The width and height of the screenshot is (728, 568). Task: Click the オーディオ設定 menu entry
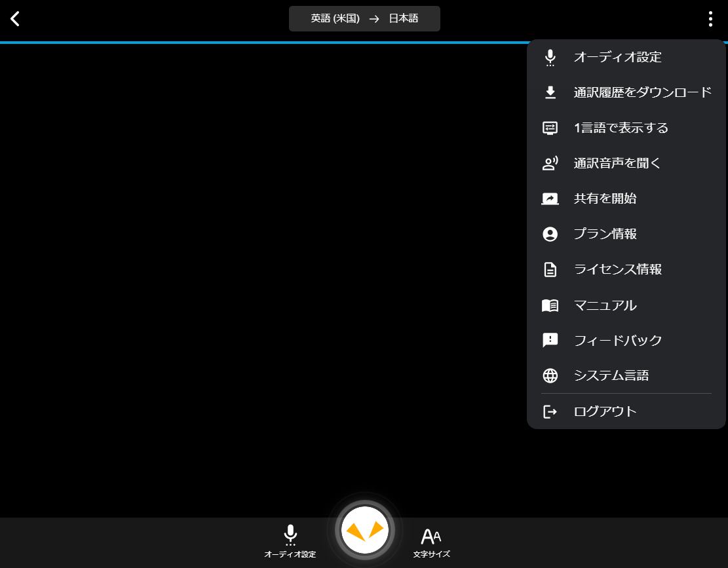[x=617, y=57]
